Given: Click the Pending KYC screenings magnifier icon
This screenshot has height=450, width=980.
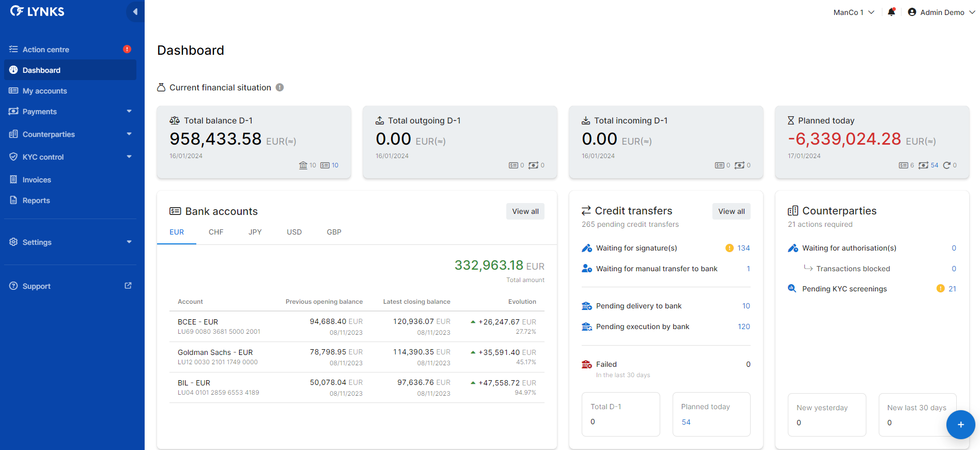Looking at the screenshot, I should [792, 288].
